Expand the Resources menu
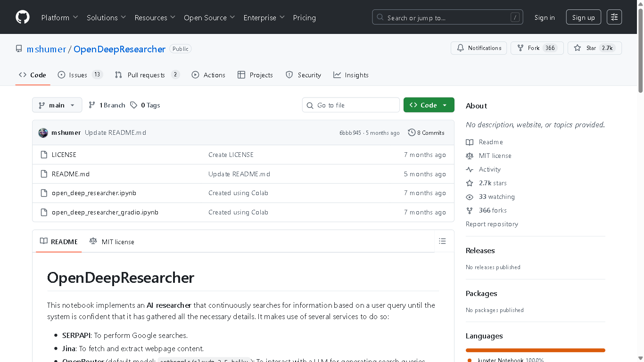 point(155,17)
